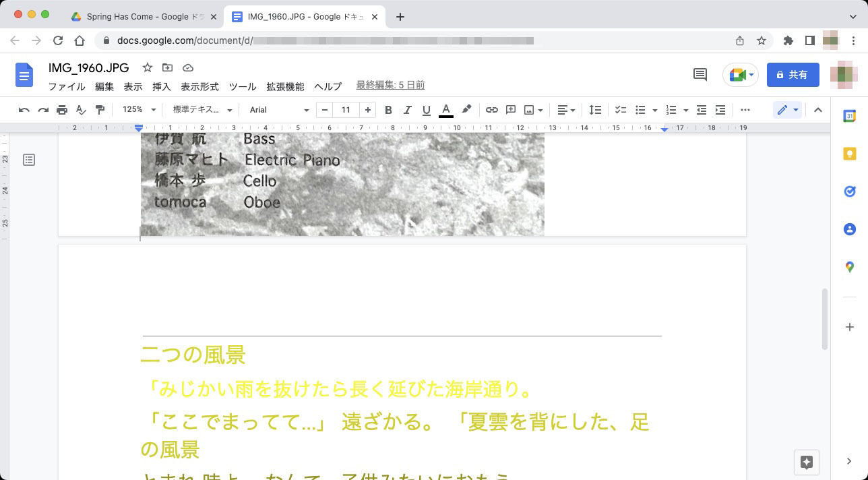
Task: Open the Google Calendar side panel
Action: [x=849, y=116]
